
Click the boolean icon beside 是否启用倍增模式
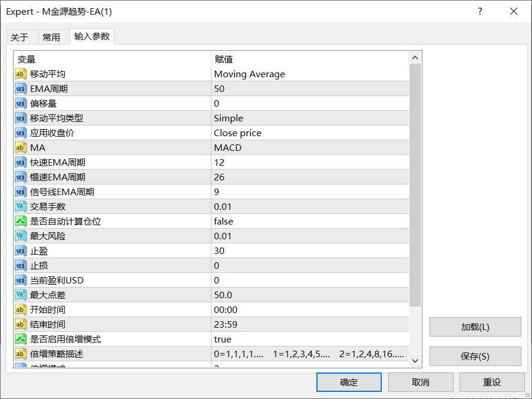pyautogui.click(x=21, y=339)
